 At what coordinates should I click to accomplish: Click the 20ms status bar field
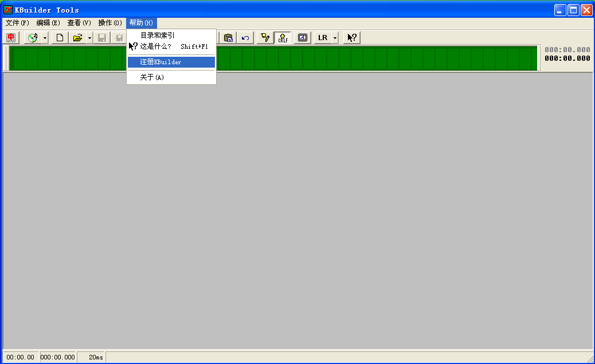point(91,357)
